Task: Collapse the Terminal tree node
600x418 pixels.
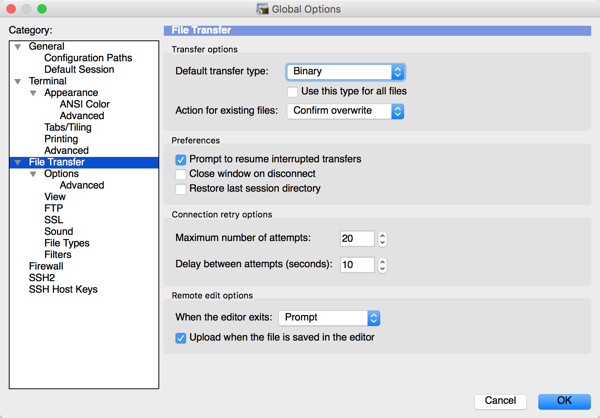Action: (x=18, y=82)
